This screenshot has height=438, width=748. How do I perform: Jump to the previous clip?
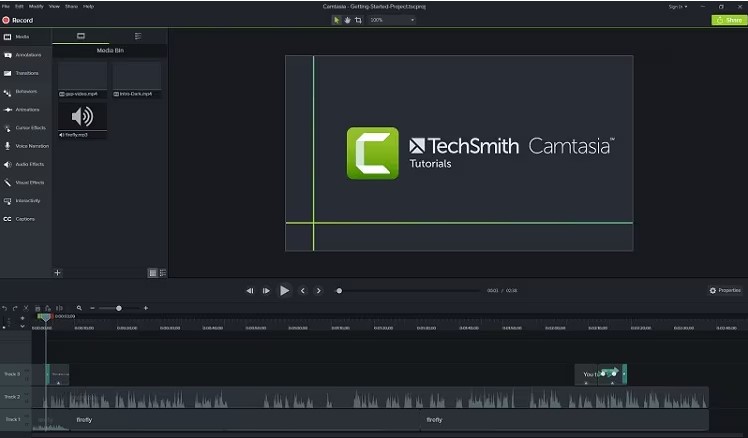coord(302,291)
